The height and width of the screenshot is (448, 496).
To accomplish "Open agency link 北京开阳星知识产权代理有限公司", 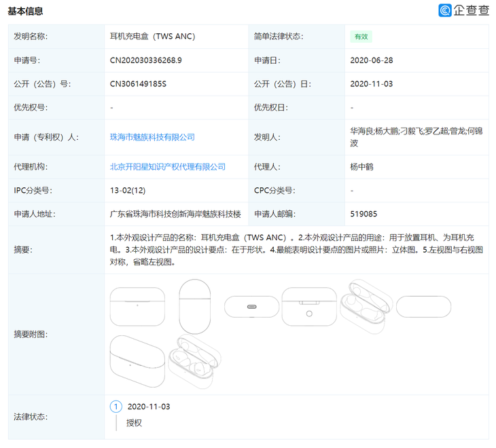I will pos(168,167).
